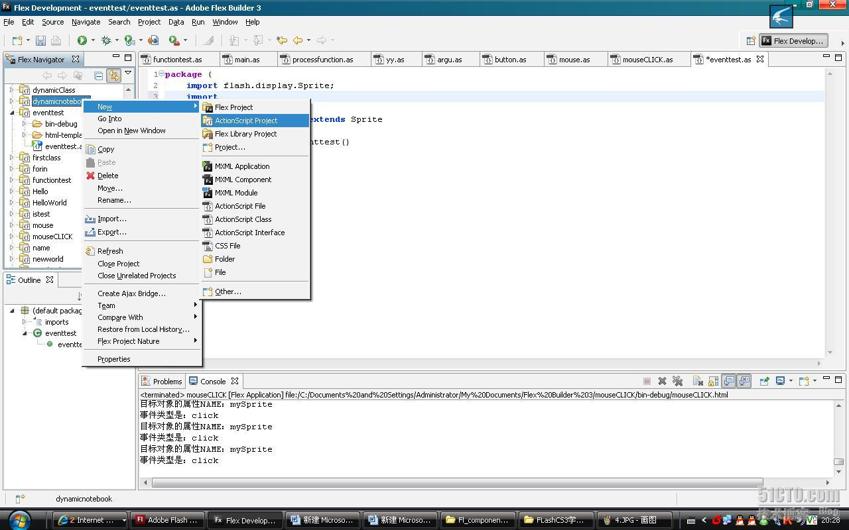
Task: Toggle Link with Editor in Flex Navigator
Action: (x=114, y=75)
